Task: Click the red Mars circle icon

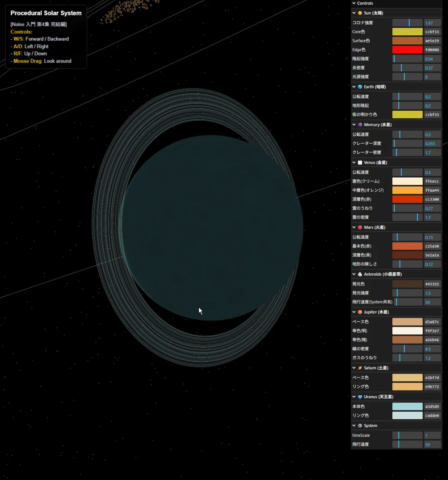Action: (x=360, y=228)
